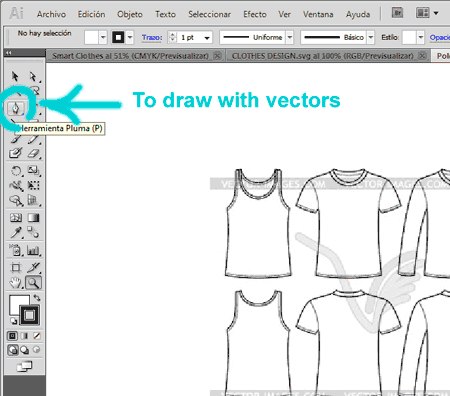450x396 pixels.
Task: Select the Free Transform tool
Action: click(33, 185)
